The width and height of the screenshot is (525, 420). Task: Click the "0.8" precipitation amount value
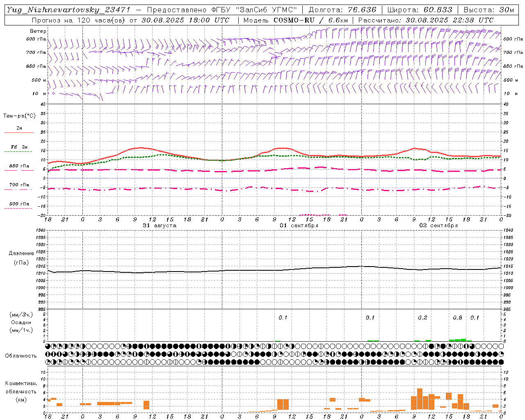pyautogui.click(x=457, y=318)
